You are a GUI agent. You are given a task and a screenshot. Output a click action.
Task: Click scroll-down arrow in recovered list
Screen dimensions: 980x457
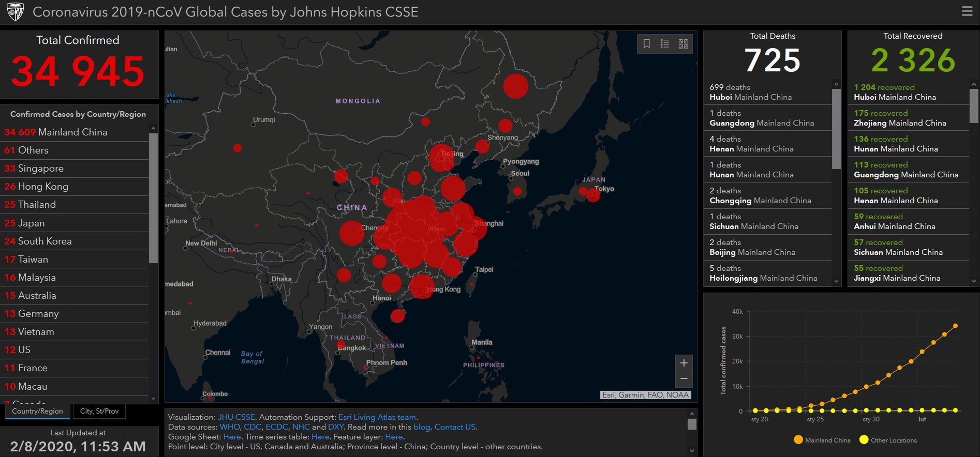pyautogui.click(x=974, y=281)
